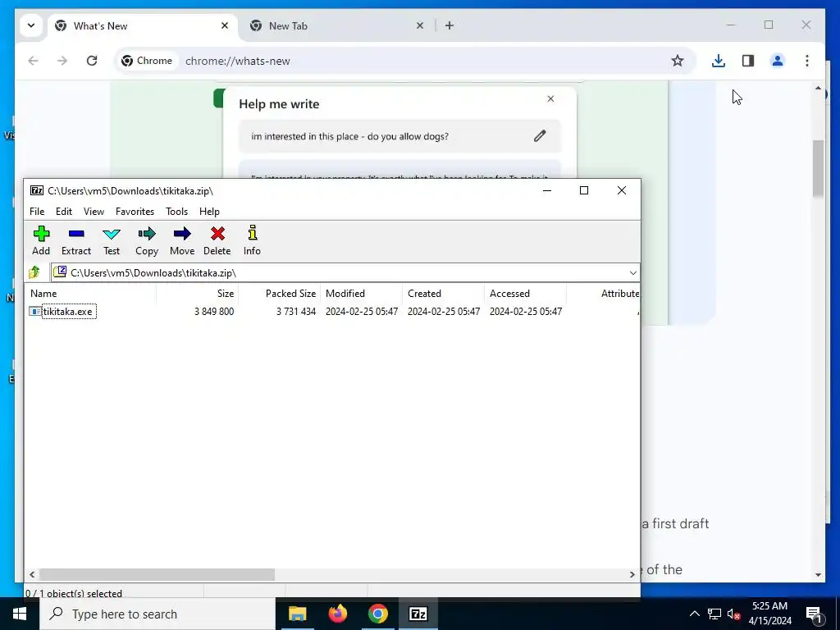
Task: Run the Test archive tool
Action: pos(112,240)
